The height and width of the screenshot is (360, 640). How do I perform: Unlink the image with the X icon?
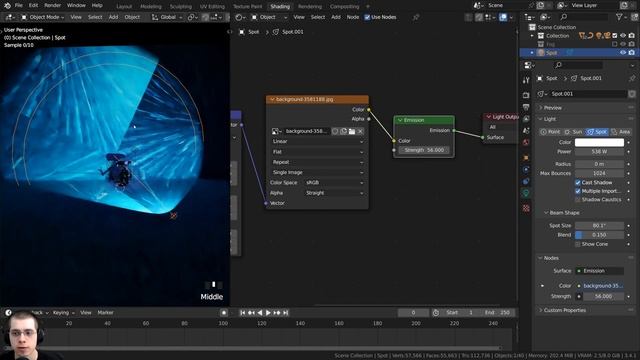[x=360, y=131]
